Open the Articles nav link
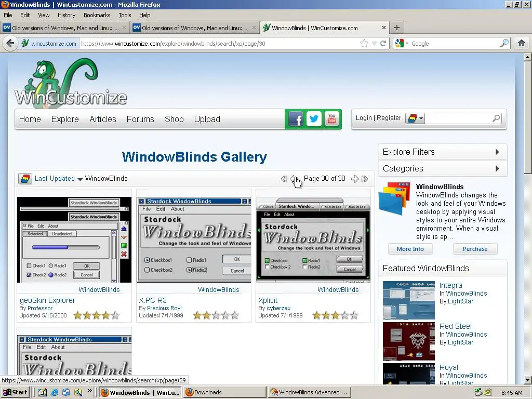 [x=103, y=119]
